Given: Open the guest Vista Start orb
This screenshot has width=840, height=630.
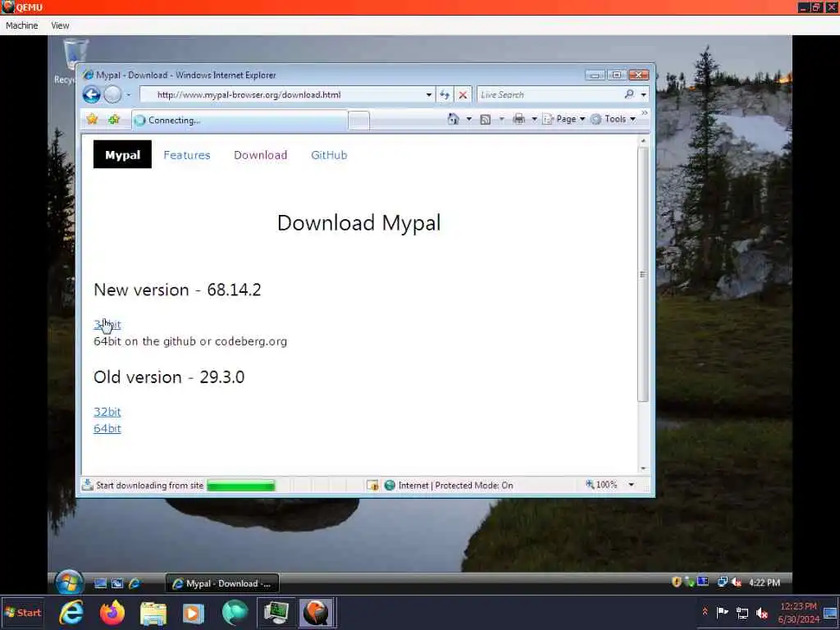Looking at the screenshot, I should (x=69, y=582).
